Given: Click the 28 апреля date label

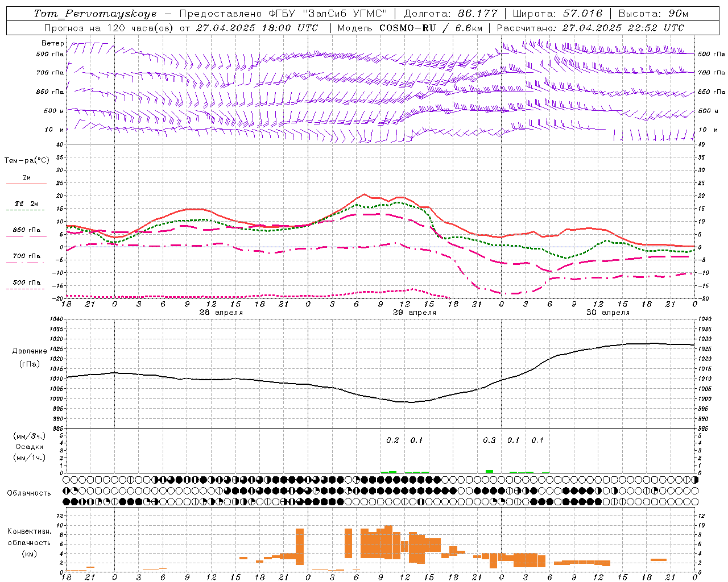Looking at the screenshot, I should [221, 313].
